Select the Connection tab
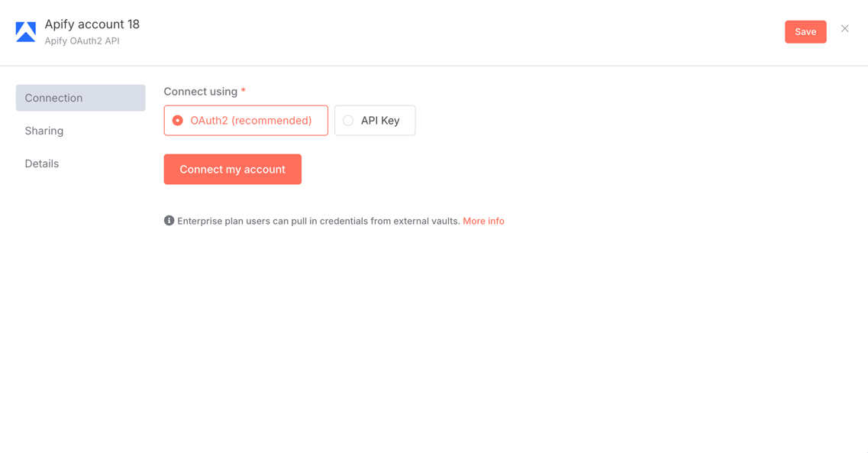 click(x=53, y=98)
